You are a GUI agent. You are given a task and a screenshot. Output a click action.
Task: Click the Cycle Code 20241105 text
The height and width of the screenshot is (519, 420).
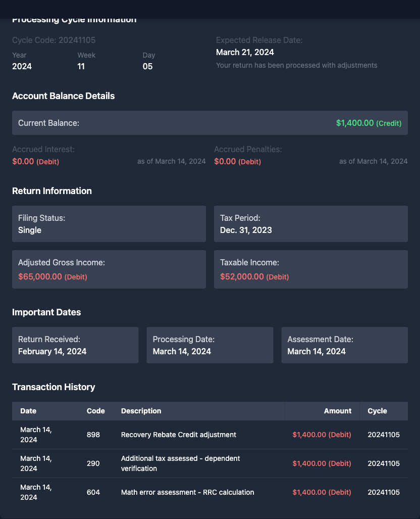click(x=54, y=40)
